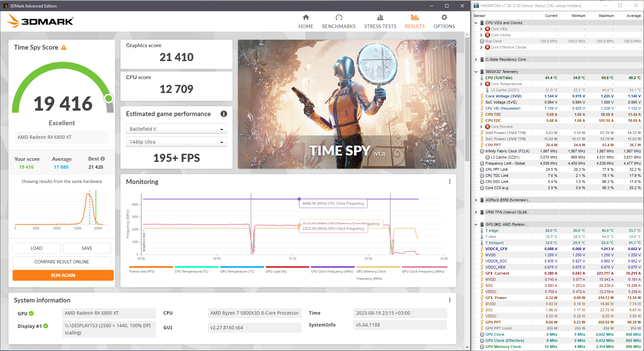The width and height of the screenshot is (644, 351).
Task: Open the Monitoring panel three-dot menu
Action: 450,182
